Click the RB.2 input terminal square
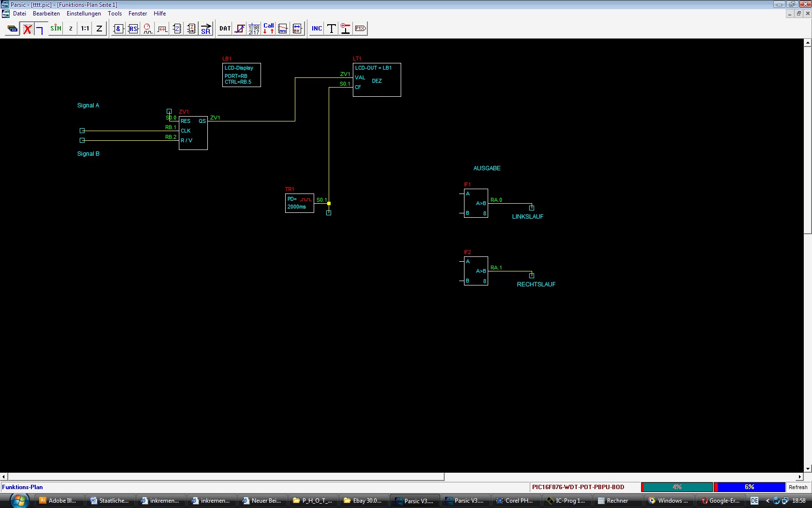This screenshot has height=508, width=812. (82, 140)
